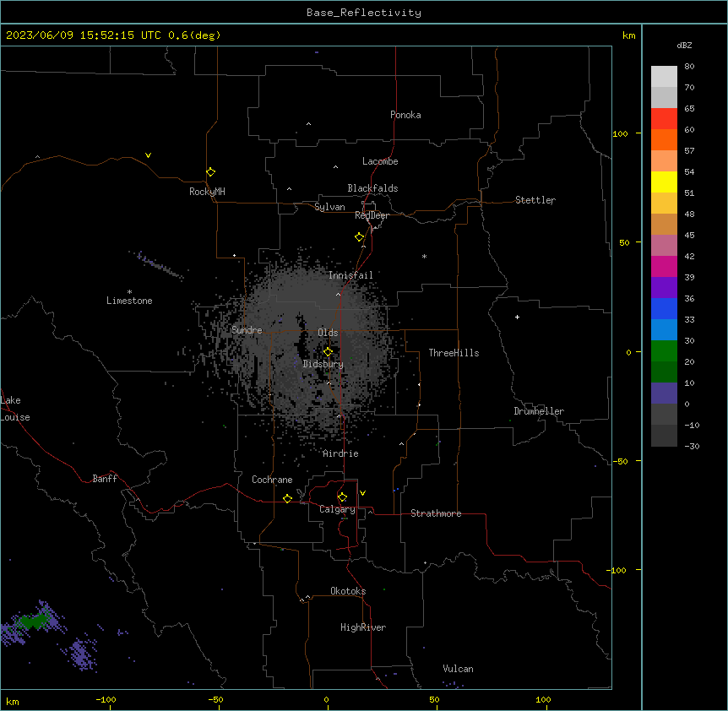Click the 80 value in dBZ legend

689,67
